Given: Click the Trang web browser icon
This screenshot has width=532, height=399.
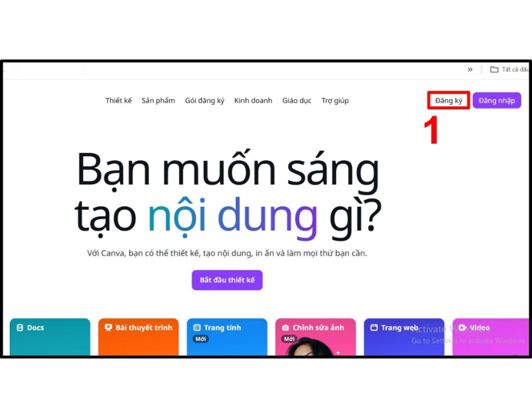Looking at the screenshot, I should [x=374, y=327].
